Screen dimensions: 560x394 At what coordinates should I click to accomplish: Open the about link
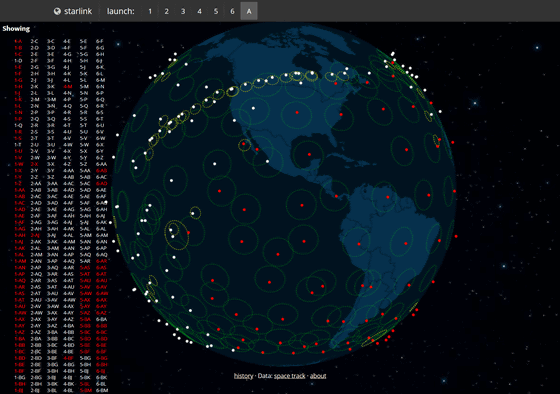pyautogui.click(x=318, y=376)
